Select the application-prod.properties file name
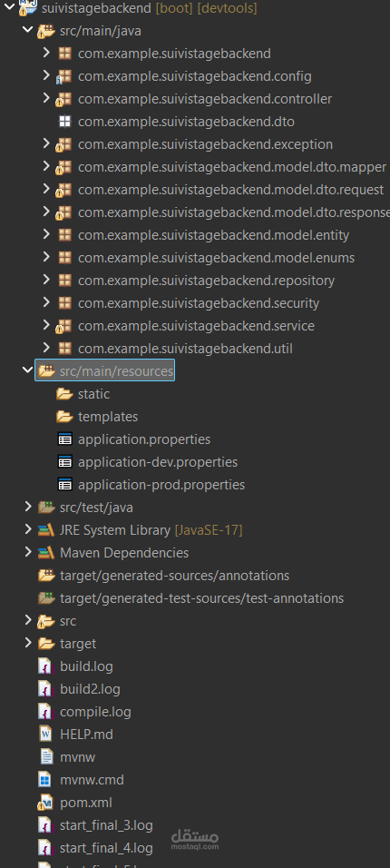 tap(161, 485)
